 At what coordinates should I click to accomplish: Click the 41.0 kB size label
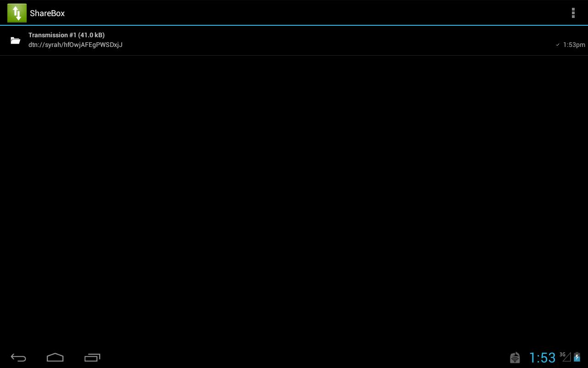(91, 35)
